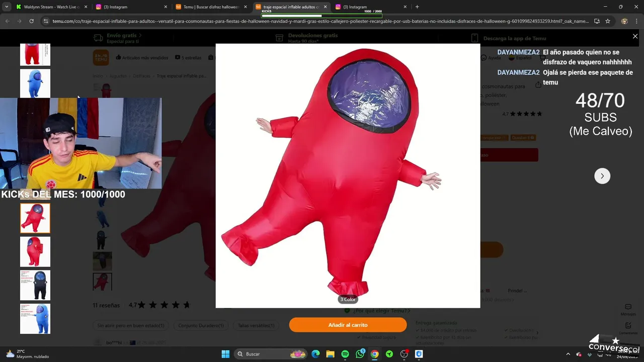Click Añadir al carrito button
The image size is (644, 362).
348,325
